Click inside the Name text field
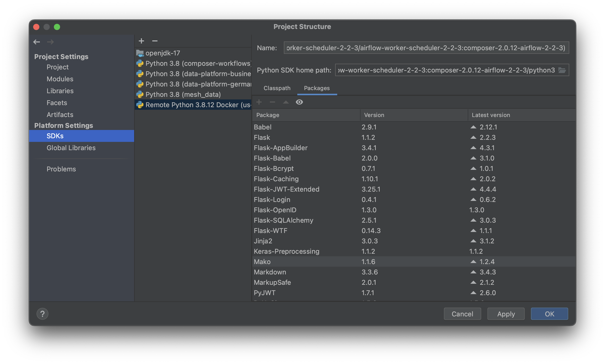 click(426, 48)
